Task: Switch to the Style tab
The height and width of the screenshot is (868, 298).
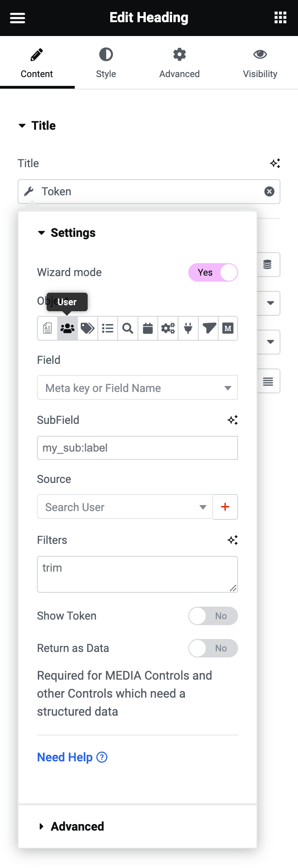Action: click(x=106, y=63)
